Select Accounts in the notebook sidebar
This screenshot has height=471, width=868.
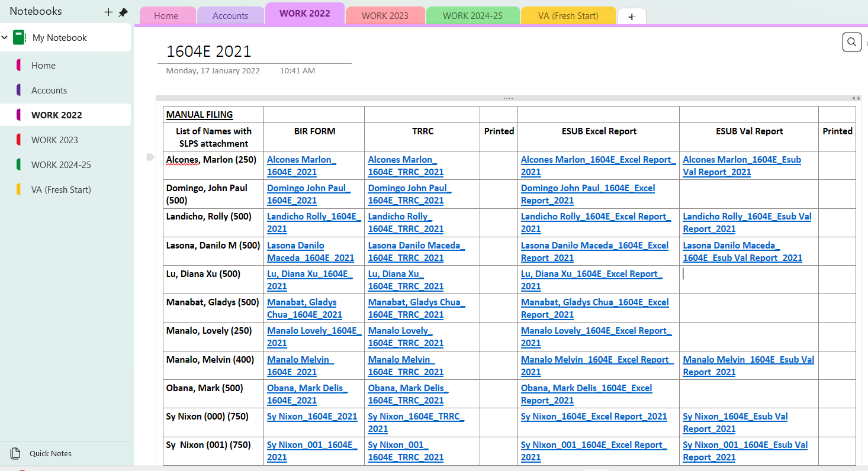click(65, 91)
